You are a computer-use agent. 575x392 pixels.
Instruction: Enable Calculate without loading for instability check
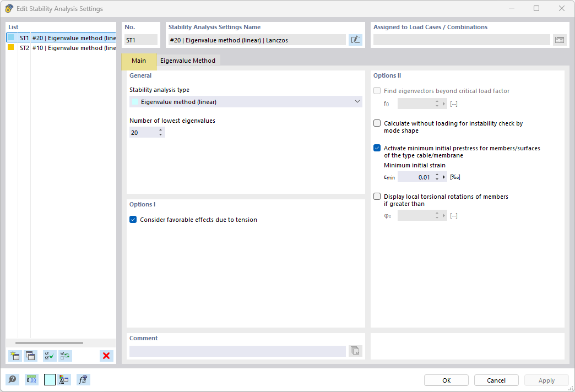click(377, 123)
